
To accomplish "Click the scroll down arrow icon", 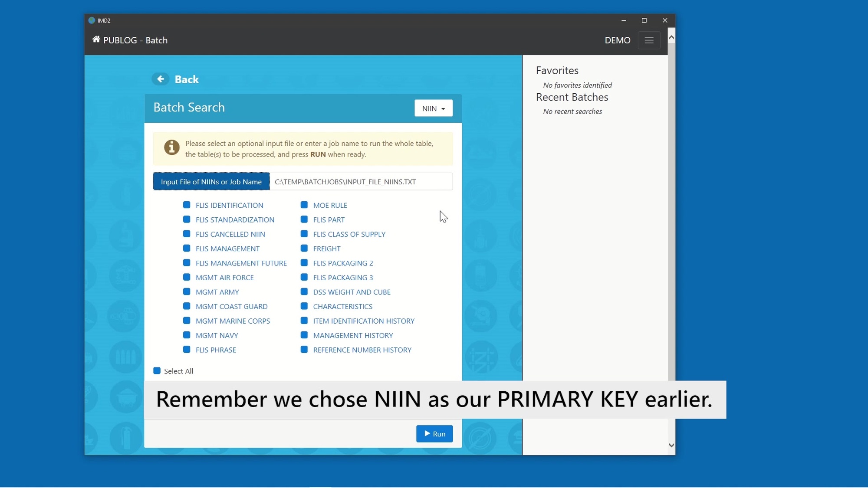I will [x=671, y=445].
